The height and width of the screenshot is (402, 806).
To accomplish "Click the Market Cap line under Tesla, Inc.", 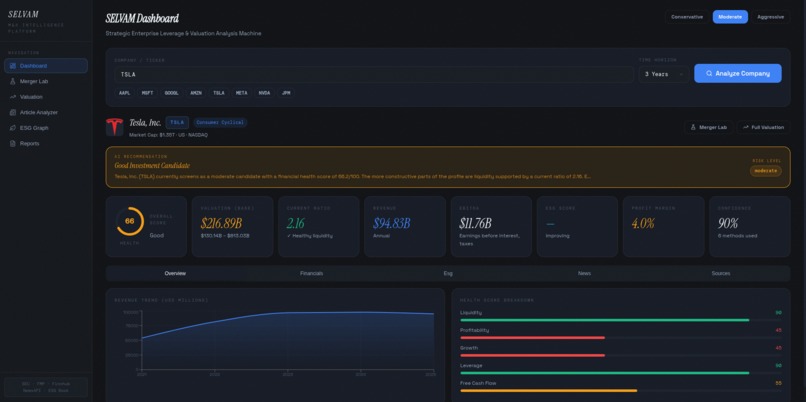I will [x=168, y=135].
